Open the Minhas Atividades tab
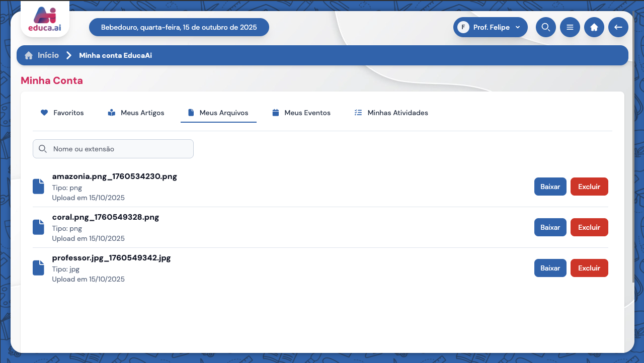This screenshot has height=363, width=644. 391,113
